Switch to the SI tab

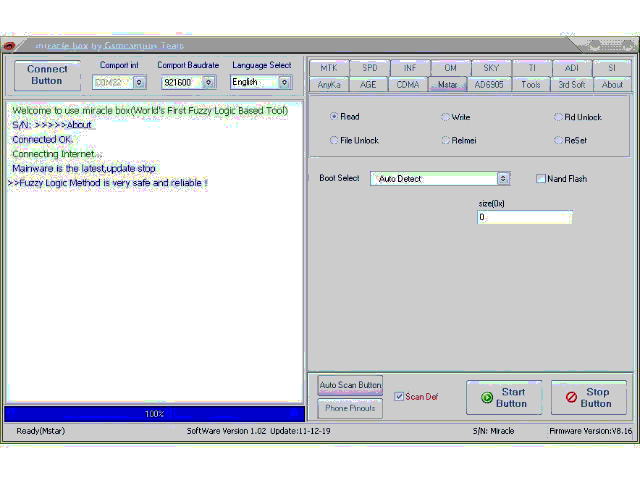click(612, 68)
